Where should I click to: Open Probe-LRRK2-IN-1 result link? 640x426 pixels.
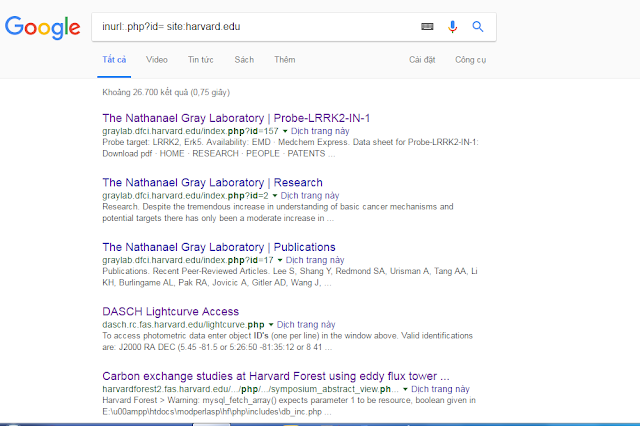236,118
